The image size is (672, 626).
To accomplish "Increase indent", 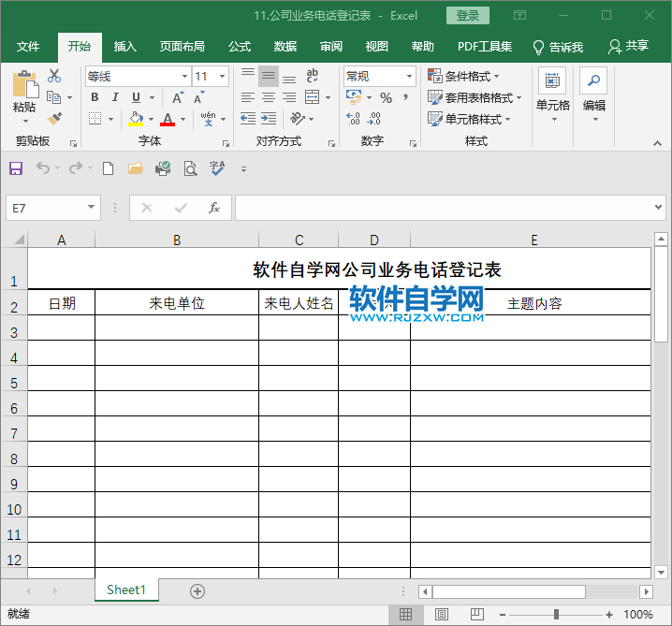I will pyautogui.click(x=269, y=118).
